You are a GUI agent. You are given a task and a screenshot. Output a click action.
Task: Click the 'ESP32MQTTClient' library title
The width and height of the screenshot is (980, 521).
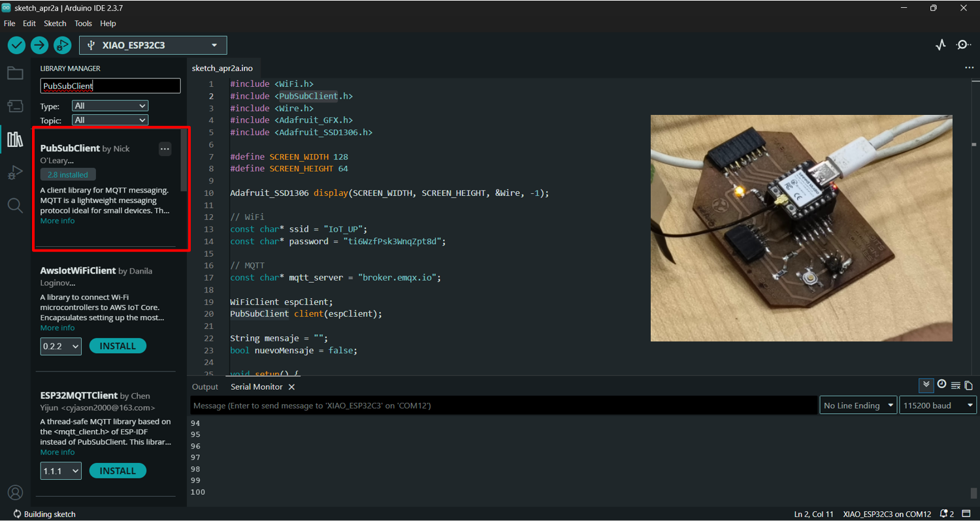[79, 395]
